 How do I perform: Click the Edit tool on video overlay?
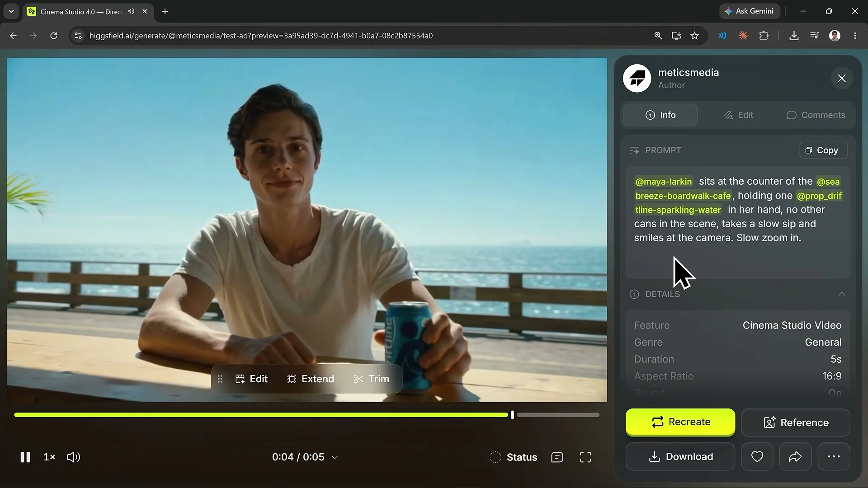(252, 379)
